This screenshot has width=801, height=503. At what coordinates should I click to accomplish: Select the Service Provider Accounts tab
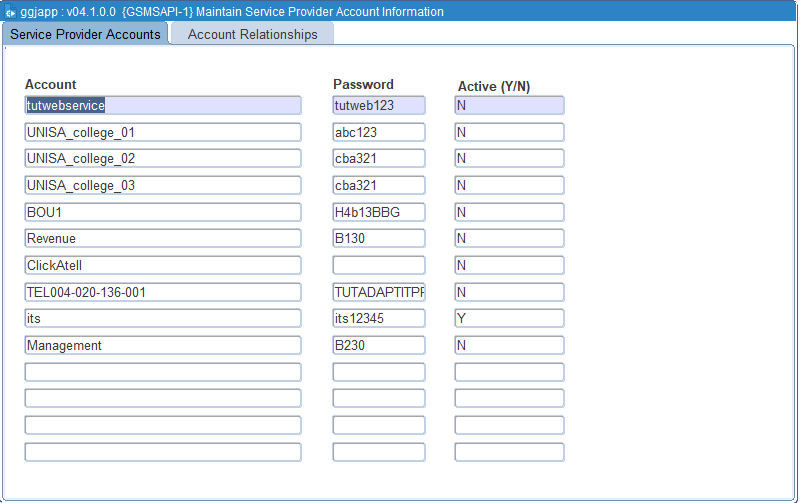pos(85,34)
